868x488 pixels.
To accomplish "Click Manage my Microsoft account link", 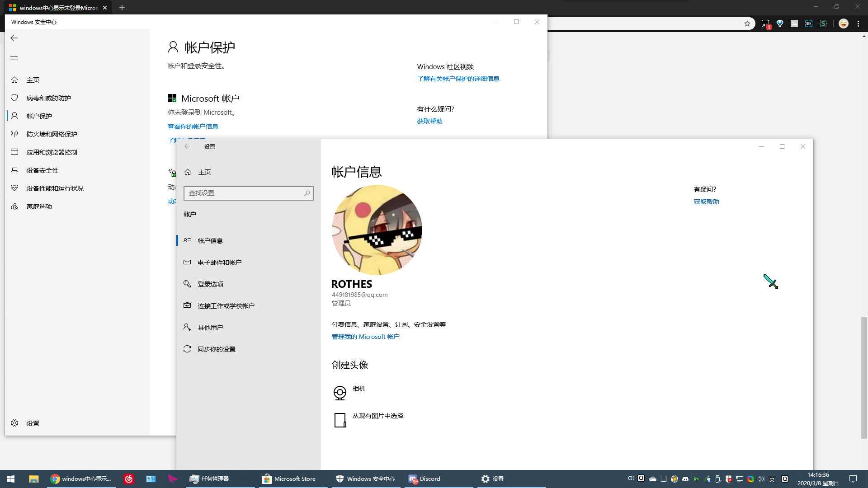I will [x=365, y=337].
